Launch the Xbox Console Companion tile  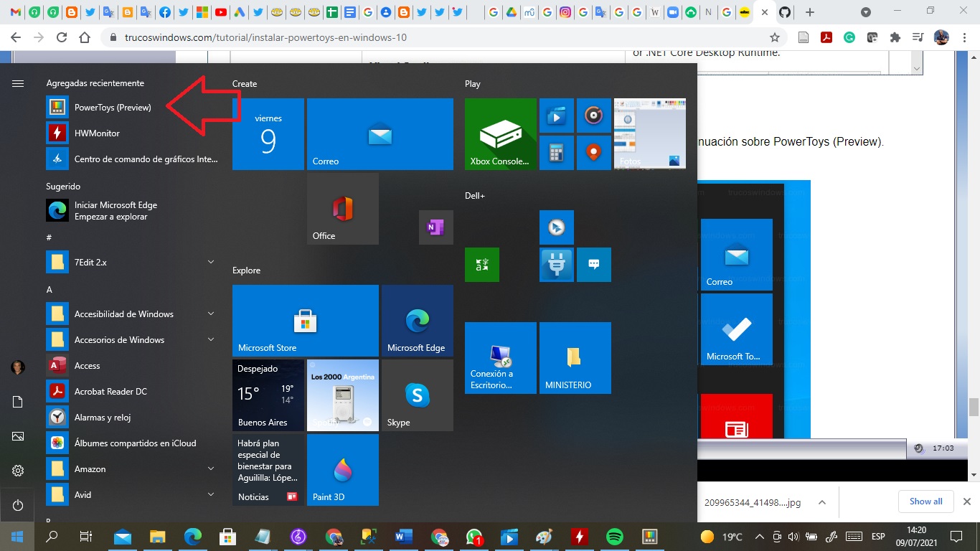[499, 134]
